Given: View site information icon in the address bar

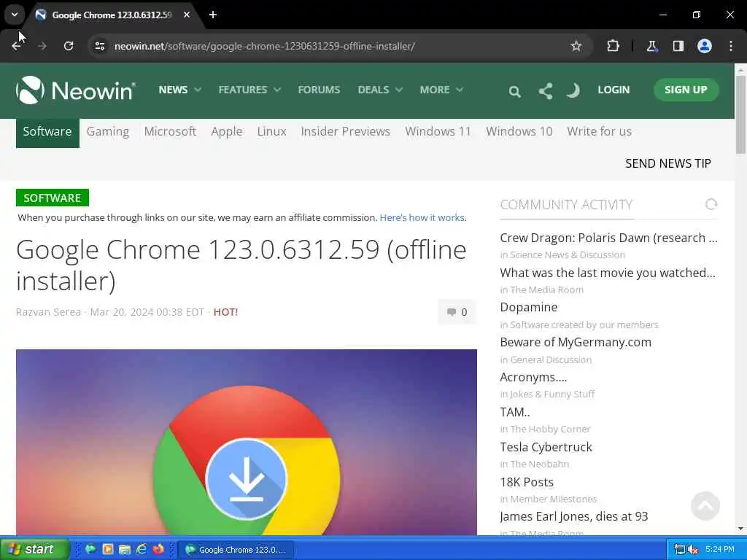Looking at the screenshot, I should click(x=99, y=46).
